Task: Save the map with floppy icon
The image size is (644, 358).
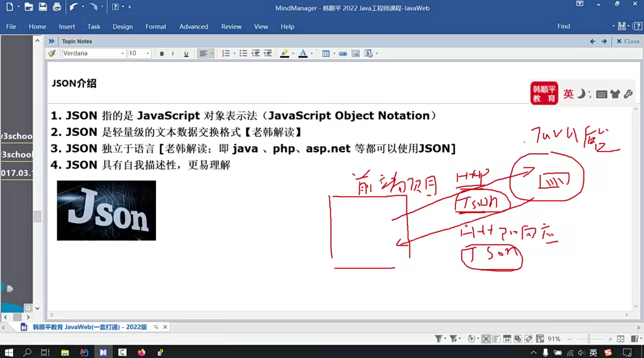Action: tap(43, 7)
